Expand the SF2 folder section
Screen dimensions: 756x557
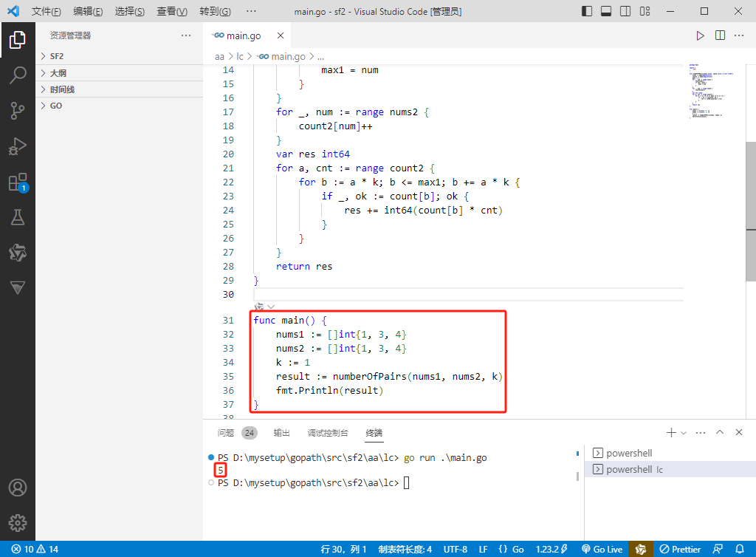pyautogui.click(x=119, y=56)
